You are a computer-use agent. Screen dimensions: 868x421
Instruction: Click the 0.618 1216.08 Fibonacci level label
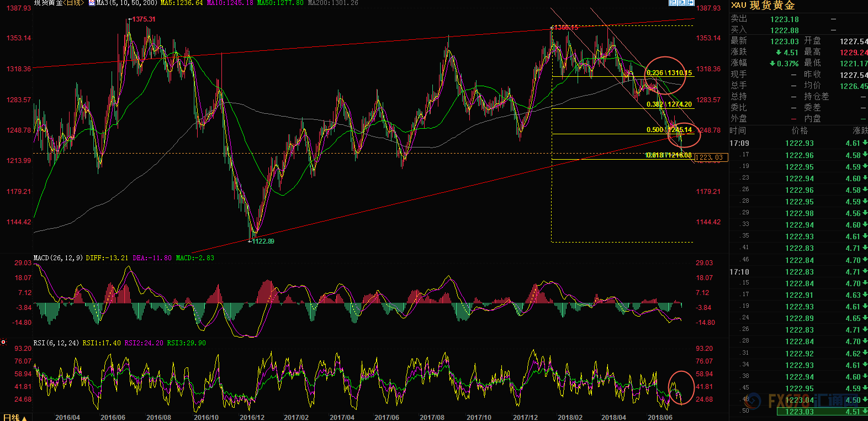tap(669, 155)
